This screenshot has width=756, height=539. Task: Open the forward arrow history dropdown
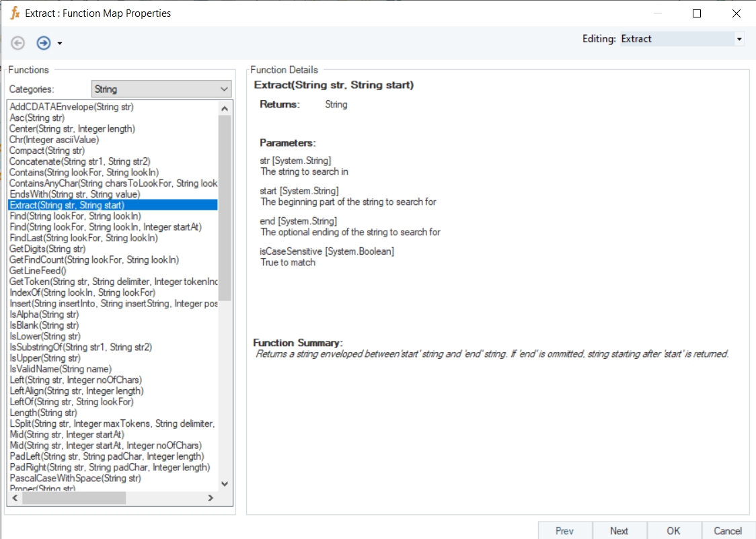pyautogui.click(x=60, y=44)
